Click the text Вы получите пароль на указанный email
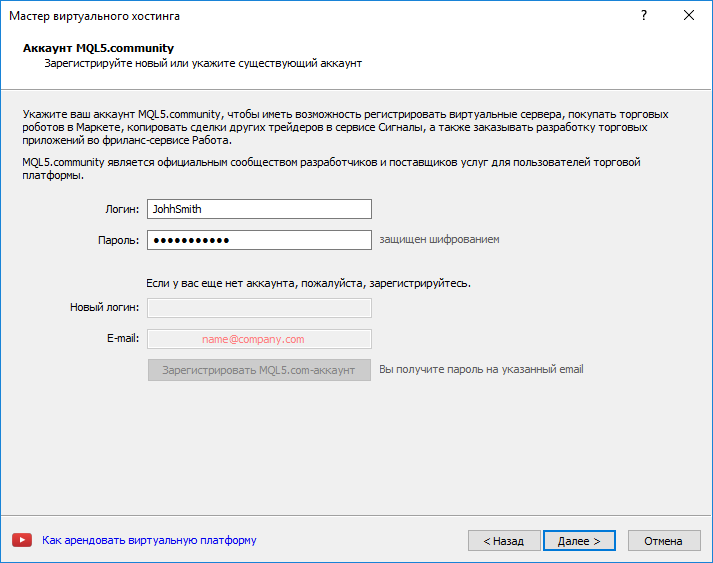Viewport: 713px width, 563px height. pyautogui.click(x=481, y=369)
